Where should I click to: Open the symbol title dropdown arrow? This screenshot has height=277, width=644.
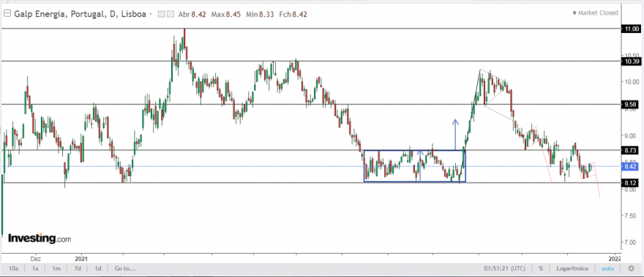click(151, 15)
